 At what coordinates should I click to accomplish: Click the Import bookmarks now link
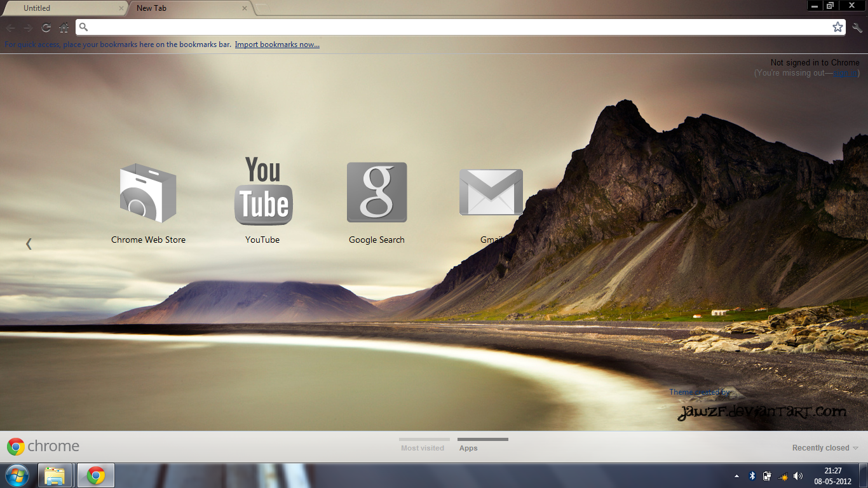coord(277,44)
